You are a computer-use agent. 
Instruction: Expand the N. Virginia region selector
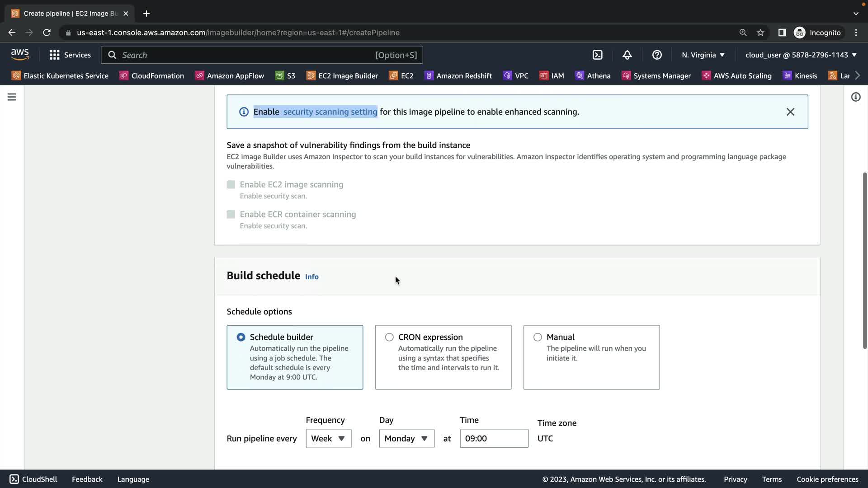[703, 55]
